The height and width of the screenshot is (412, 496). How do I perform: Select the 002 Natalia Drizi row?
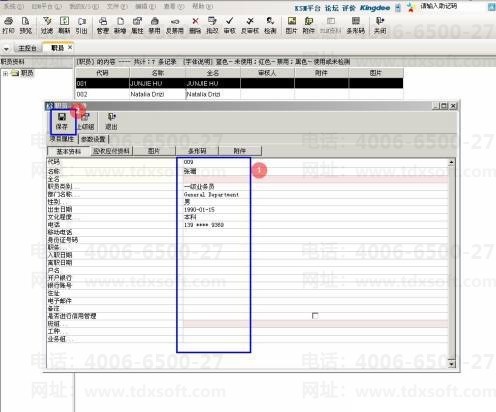239,94
